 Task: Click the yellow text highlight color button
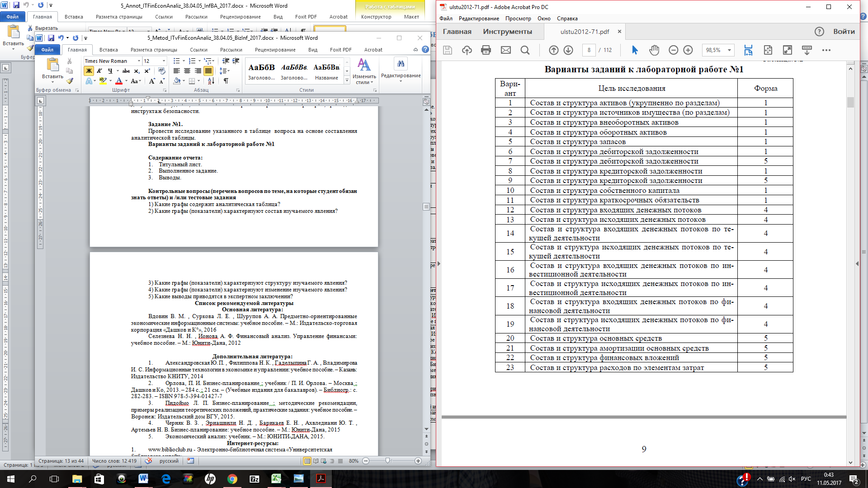click(103, 81)
